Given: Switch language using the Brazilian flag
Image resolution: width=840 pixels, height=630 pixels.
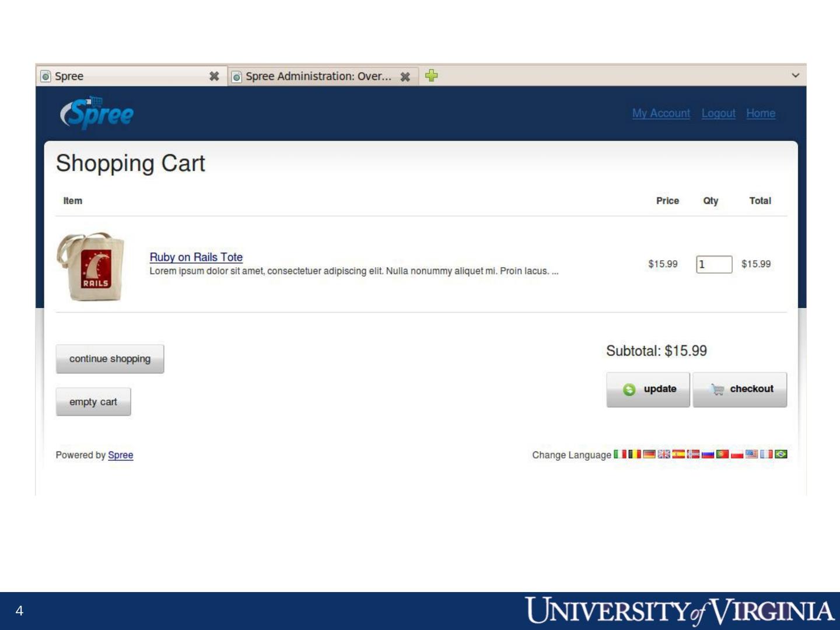Looking at the screenshot, I should pyautogui.click(x=780, y=454).
